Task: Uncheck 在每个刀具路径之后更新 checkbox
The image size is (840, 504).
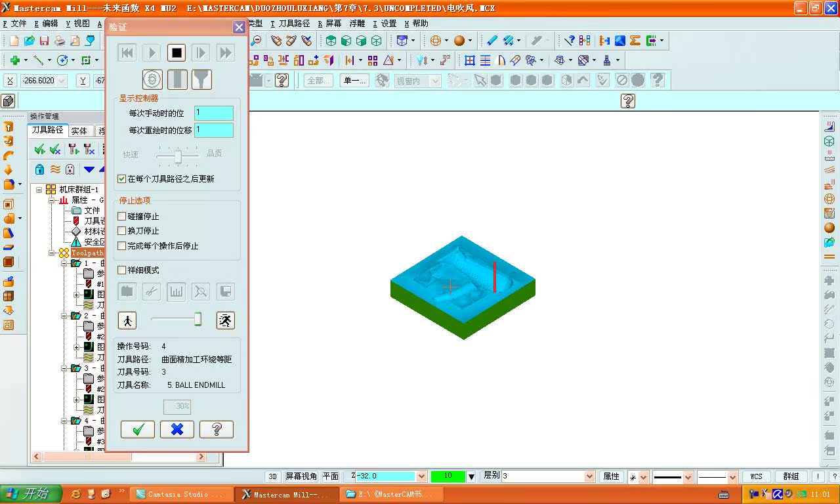Action: click(x=122, y=178)
